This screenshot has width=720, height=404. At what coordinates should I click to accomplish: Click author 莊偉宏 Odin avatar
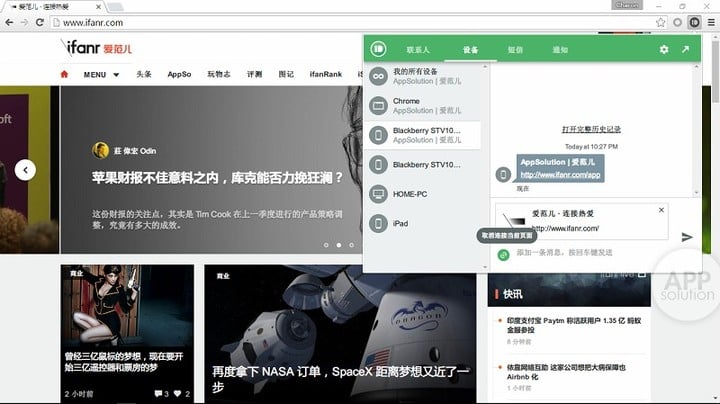(100, 150)
